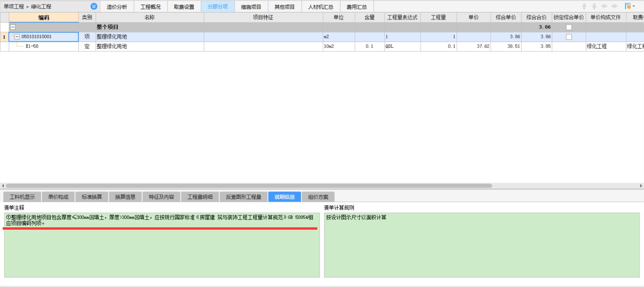Image resolution: width=644 pixels, height=287 pixels.
Task: Open the column settings gear icon
Action: (628, 6)
